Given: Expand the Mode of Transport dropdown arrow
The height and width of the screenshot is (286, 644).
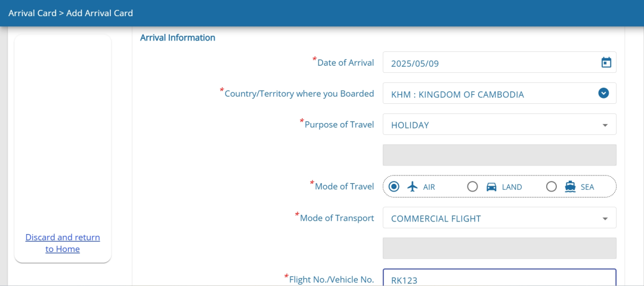Looking at the screenshot, I should pos(605,219).
